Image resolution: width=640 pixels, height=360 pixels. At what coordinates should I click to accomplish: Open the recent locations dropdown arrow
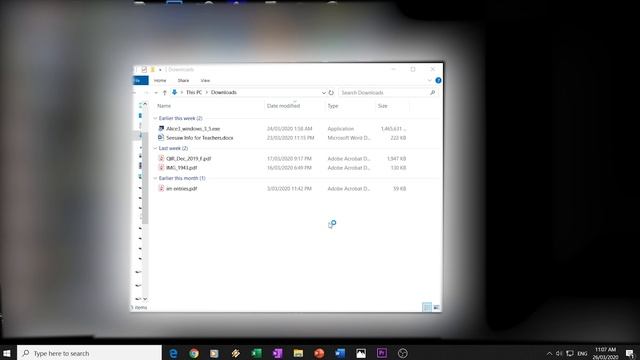tap(156, 93)
